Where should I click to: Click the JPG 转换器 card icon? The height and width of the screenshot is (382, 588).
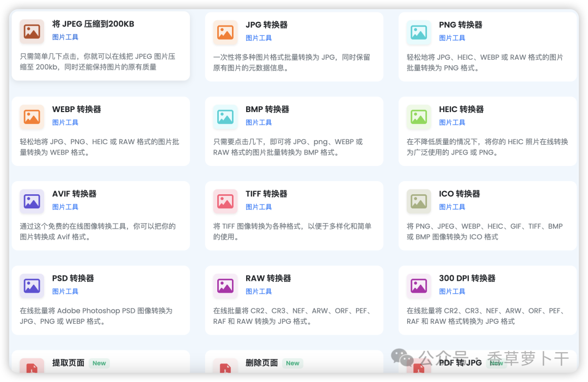pyautogui.click(x=225, y=32)
